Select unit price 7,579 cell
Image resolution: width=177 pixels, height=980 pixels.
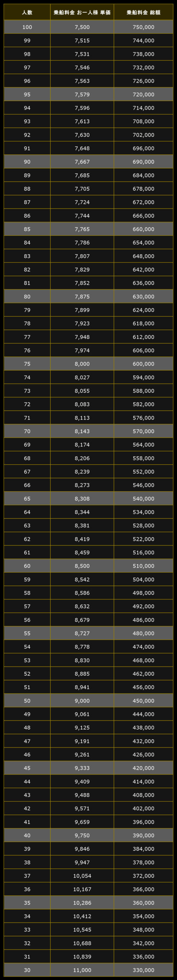tap(82, 95)
